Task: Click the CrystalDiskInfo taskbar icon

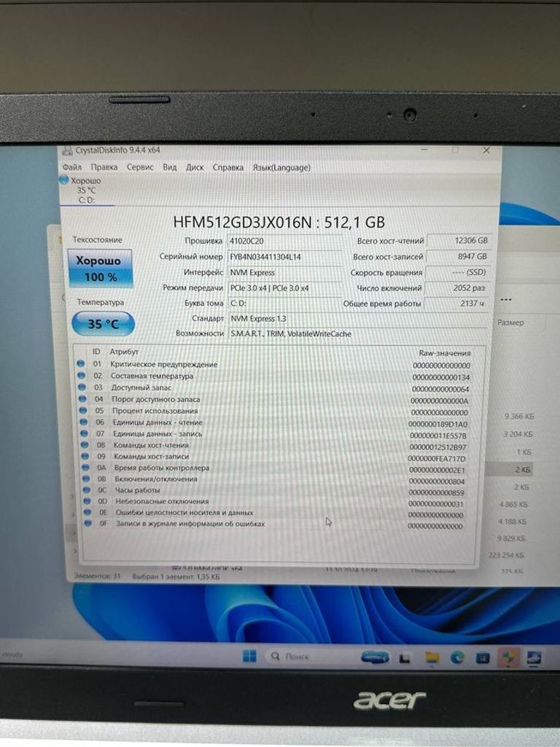Action: click(x=534, y=658)
